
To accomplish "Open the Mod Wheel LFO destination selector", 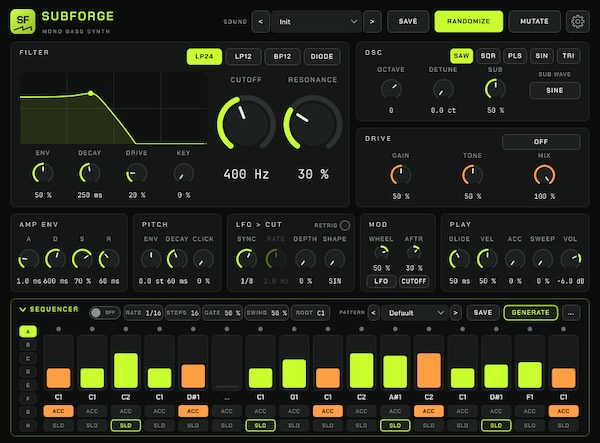I will pyautogui.click(x=381, y=281).
